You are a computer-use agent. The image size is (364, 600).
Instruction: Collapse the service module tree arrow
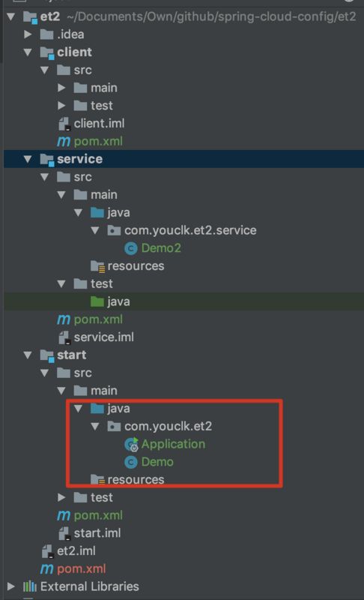tap(28, 159)
